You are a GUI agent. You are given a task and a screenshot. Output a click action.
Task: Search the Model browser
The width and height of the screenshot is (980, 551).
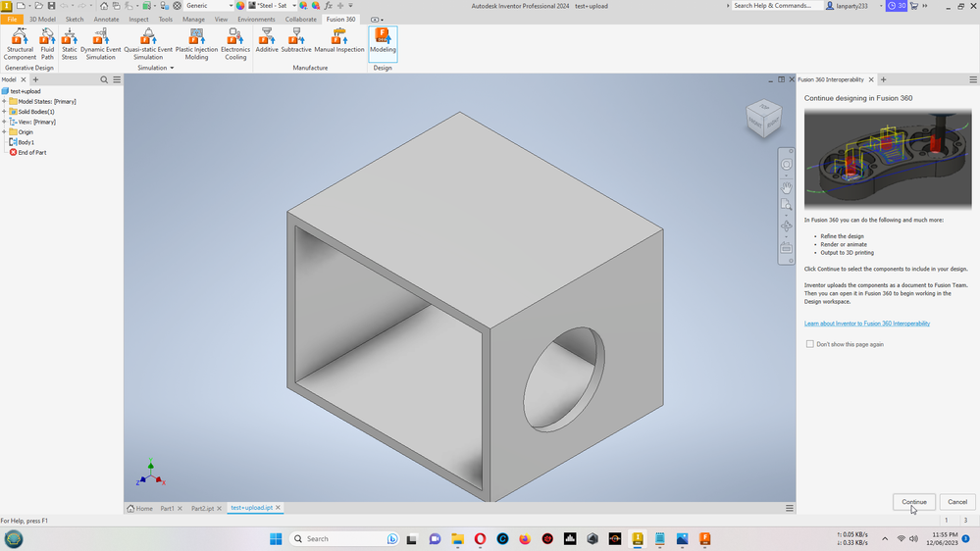(x=104, y=79)
